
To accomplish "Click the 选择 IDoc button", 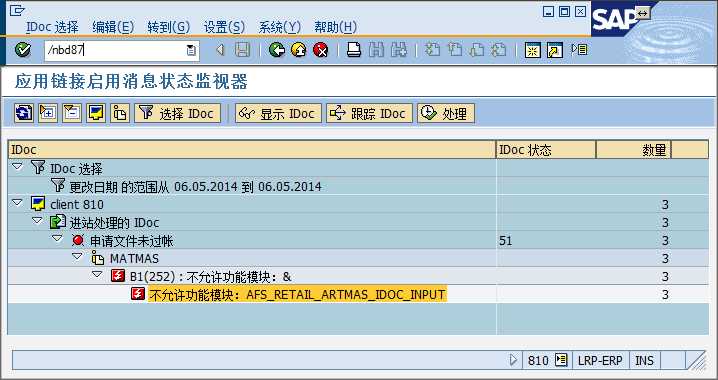I will pos(178,113).
